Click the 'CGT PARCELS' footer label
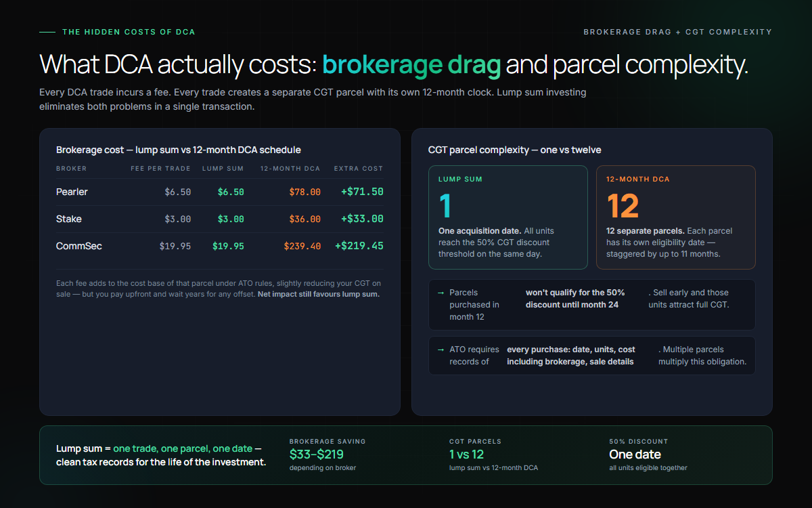812x508 pixels. click(475, 442)
